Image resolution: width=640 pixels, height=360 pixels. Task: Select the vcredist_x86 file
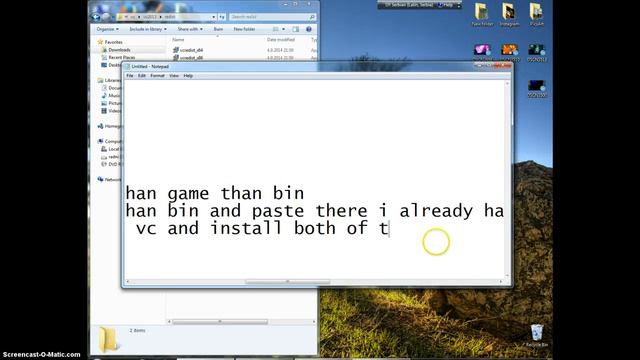point(188,58)
